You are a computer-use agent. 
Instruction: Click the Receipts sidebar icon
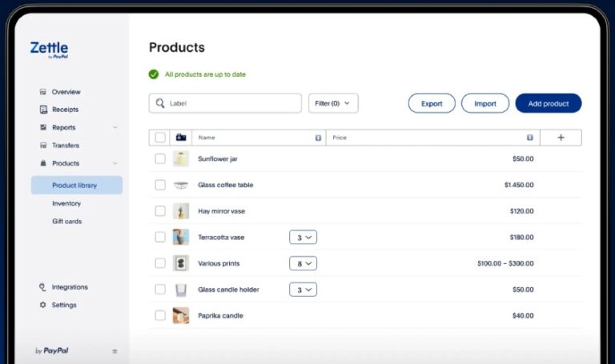43,110
